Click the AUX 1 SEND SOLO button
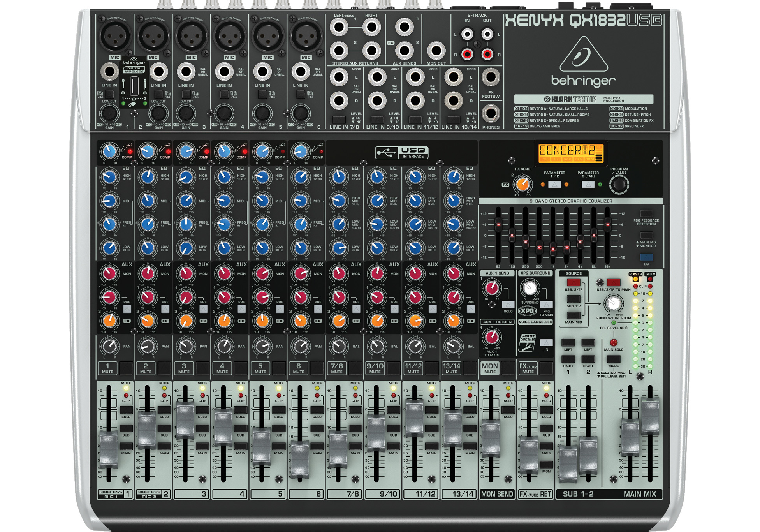Image resolution: width=760 pixels, height=532 pixels. [508, 305]
